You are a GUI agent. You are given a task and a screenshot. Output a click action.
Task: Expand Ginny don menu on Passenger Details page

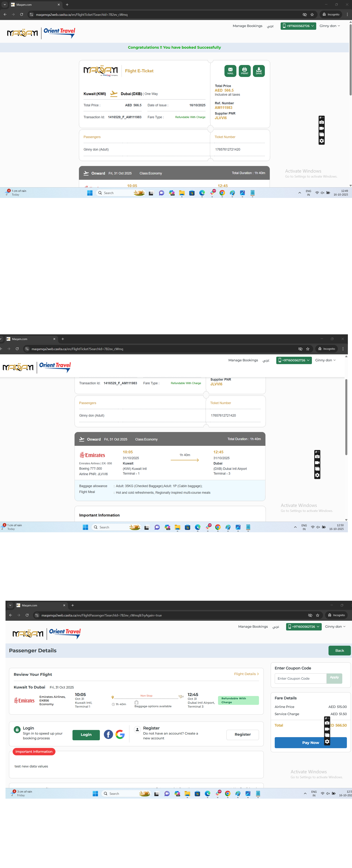tap(335, 626)
